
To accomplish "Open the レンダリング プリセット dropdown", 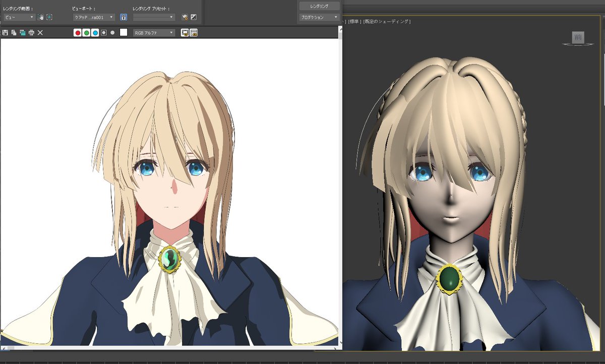I will click(154, 17).
